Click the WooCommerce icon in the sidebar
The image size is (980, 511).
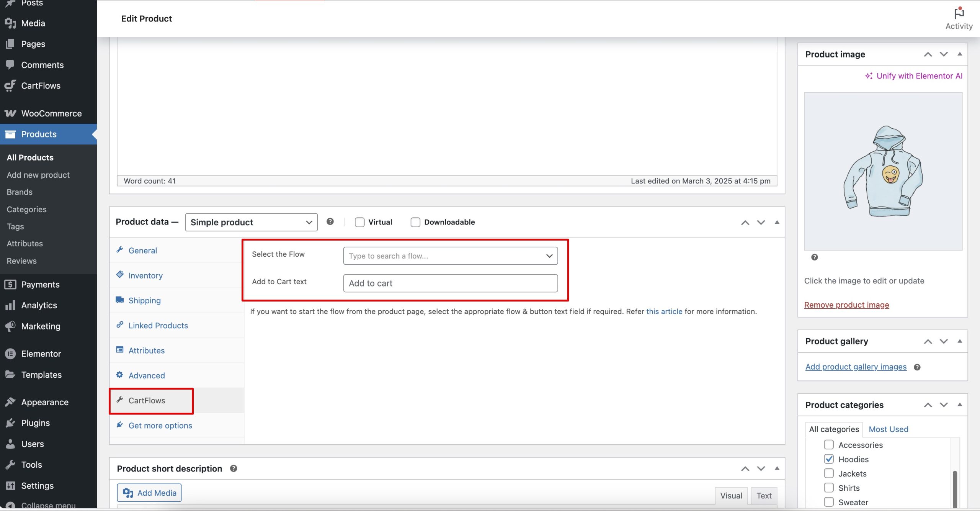tap(10, 113)
